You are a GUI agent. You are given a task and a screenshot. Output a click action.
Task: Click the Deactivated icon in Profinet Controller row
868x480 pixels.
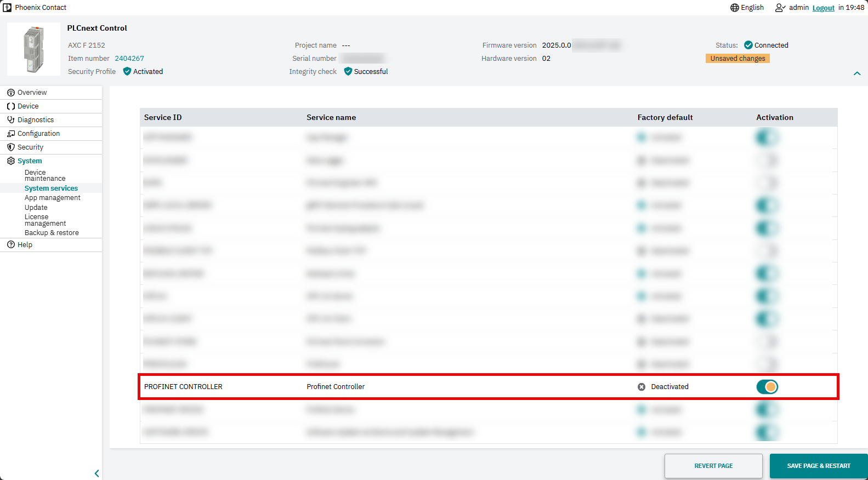(x=642, y=387)
